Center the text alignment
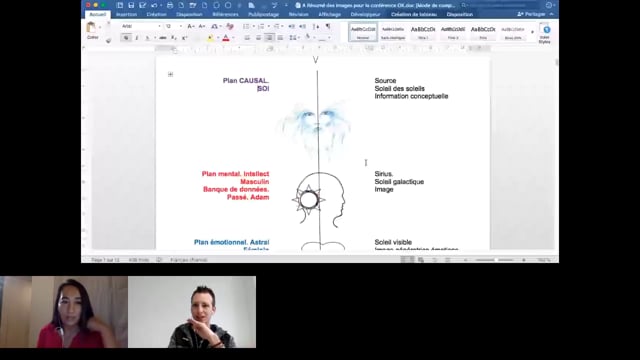 pos(258,38)
